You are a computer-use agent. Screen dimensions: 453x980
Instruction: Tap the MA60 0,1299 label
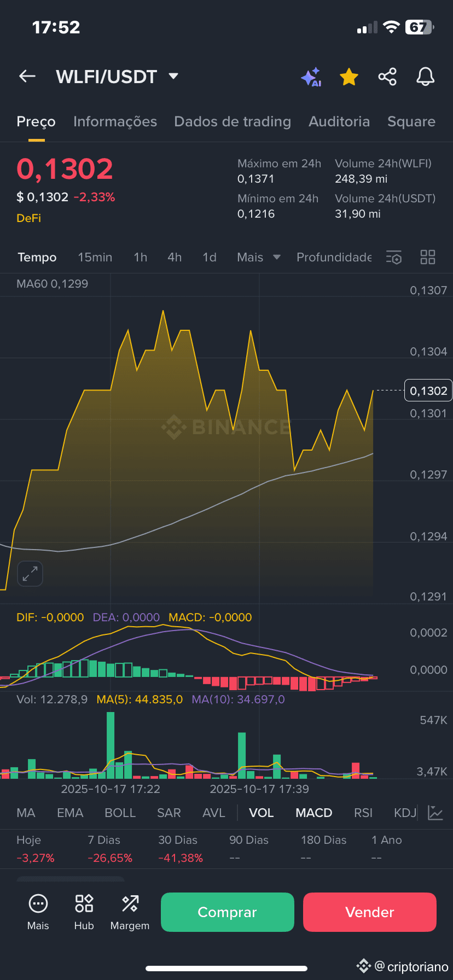pyautogui.click(x=53, y=284)
